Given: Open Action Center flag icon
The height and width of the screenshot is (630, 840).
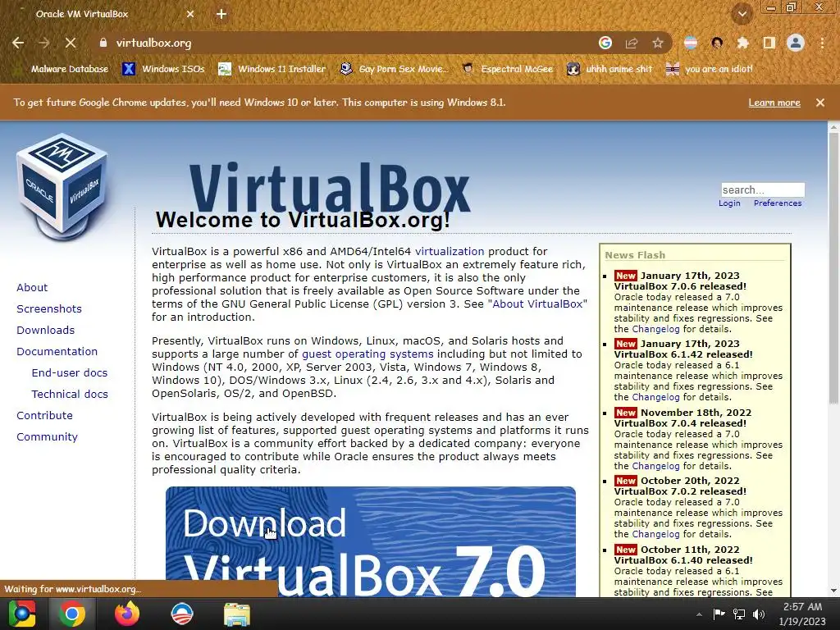Looking at the screenshot, I should (719, 614).
